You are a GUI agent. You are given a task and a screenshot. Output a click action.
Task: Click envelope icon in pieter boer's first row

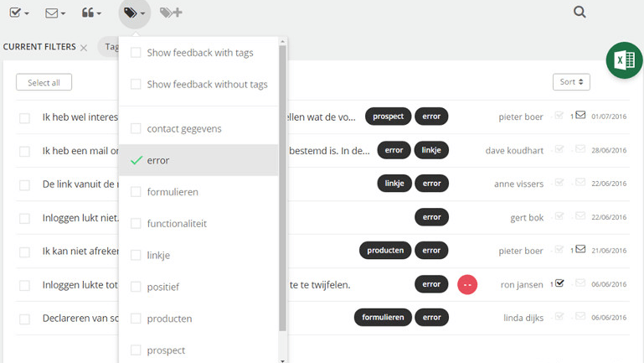pyautogui.click(x=580, y=116)
